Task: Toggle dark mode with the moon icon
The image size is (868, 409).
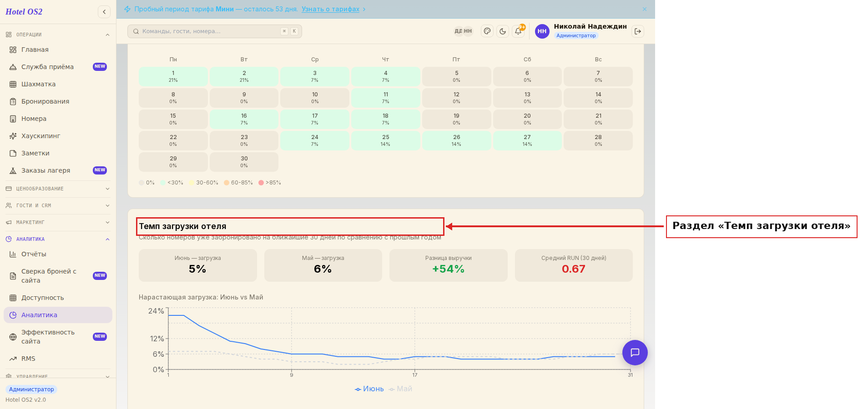Action: click(503, 31)
